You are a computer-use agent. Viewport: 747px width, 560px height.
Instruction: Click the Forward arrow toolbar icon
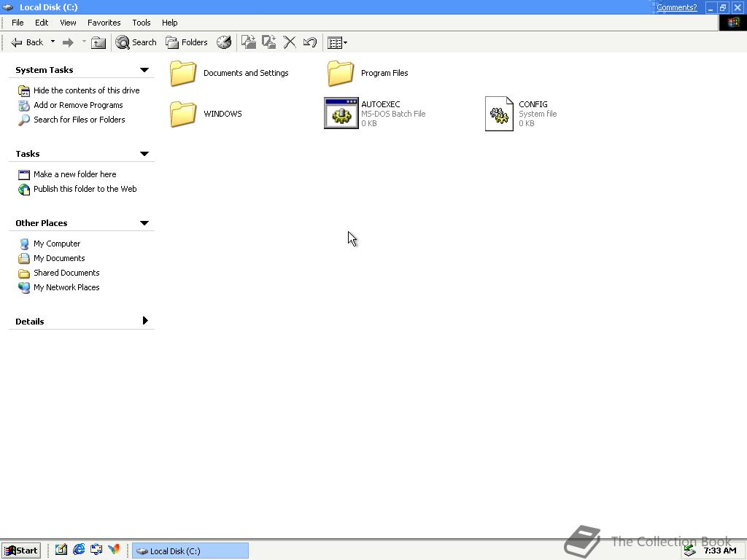[69, 42]
